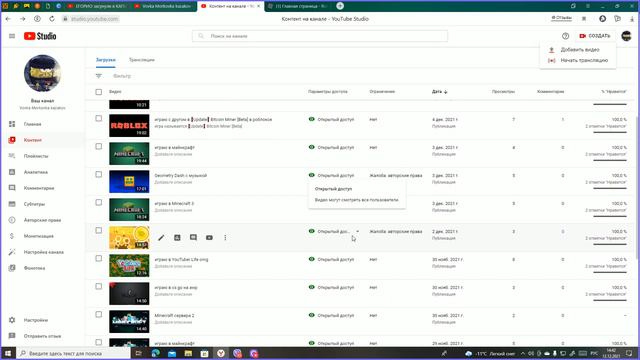
Task: Open the Комментарии sidebar icon
Action: click(12, 188)
